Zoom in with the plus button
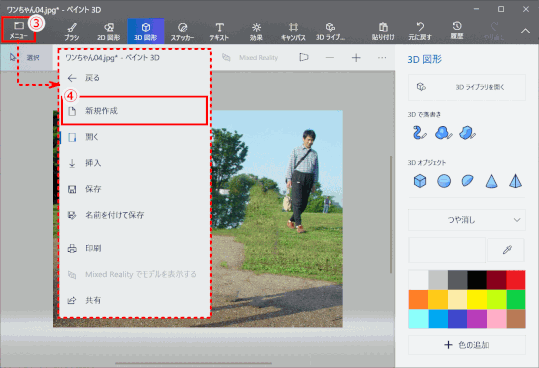Viewport: 539px width, 368px height. (x=356, y=57)
